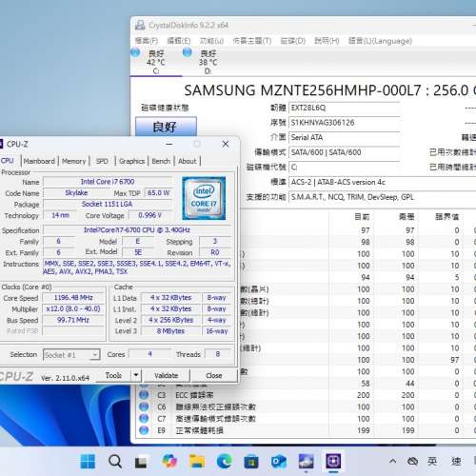Image resolution: width=476 pixels, height=476 pixels.
Task: Open Microsoft Store from the taskbar
Action: pos(251,462)
